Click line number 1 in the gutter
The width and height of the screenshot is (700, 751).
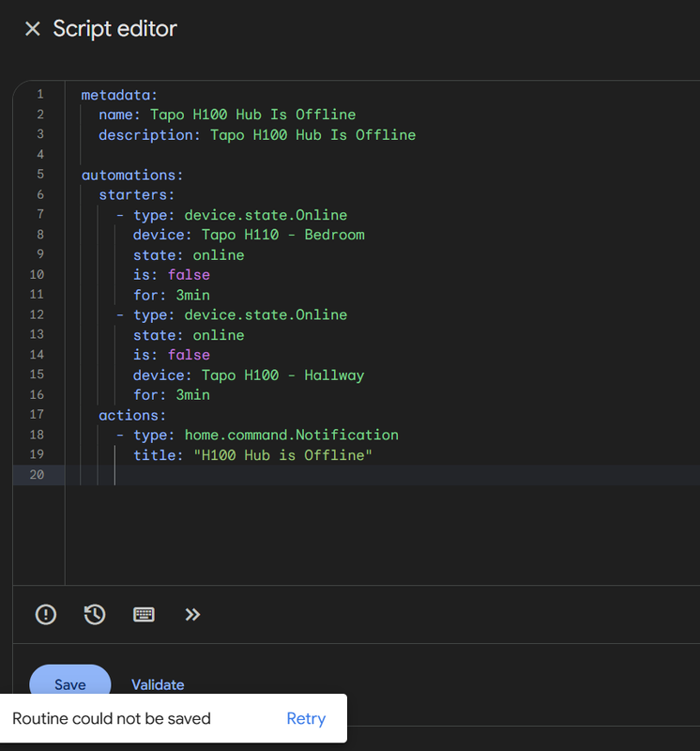(40, 95)
